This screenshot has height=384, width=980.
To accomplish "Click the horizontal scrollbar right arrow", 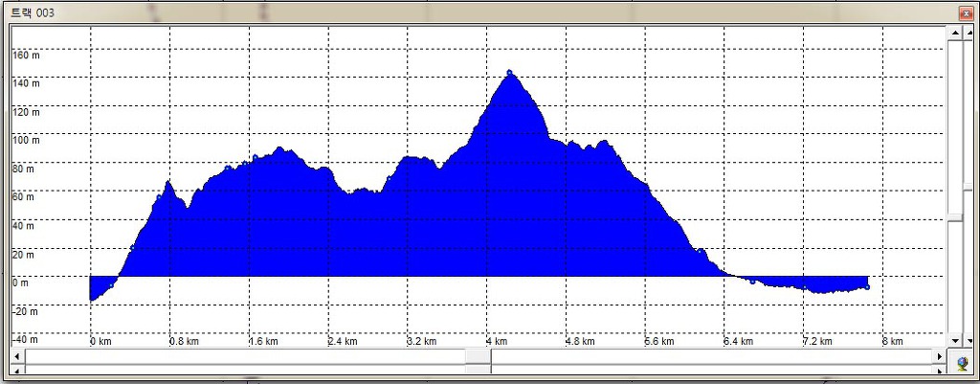I will [940, 356].
